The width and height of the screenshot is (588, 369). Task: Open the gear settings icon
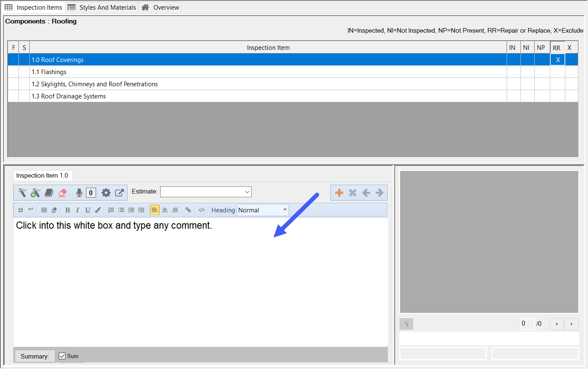tap(106, 193)
